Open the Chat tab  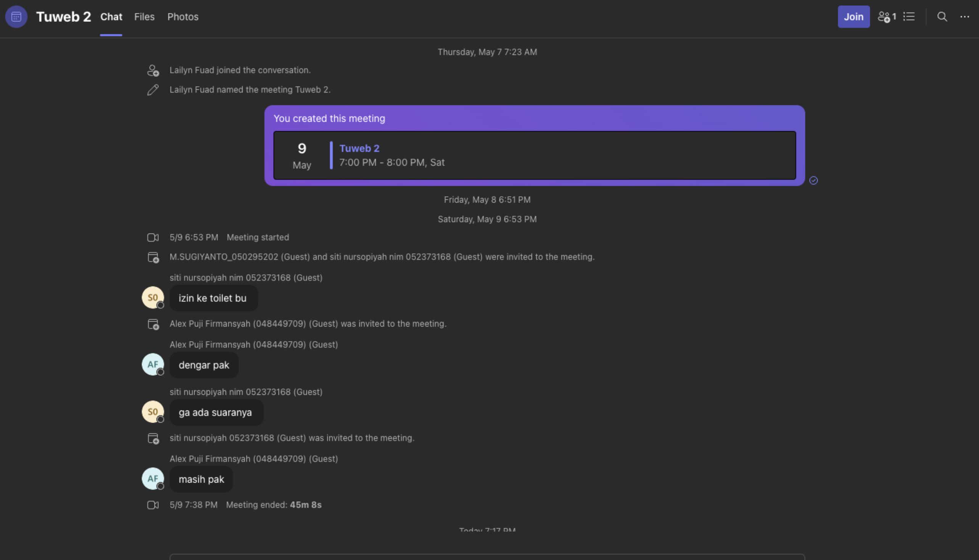(x=111, y=16)
